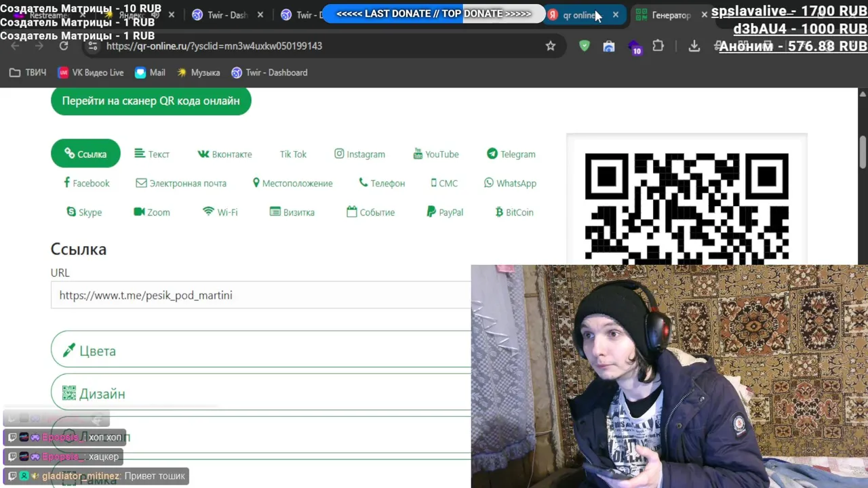Pick the Facebook QR type
868x488 pixels.
[x=86, y=183]
